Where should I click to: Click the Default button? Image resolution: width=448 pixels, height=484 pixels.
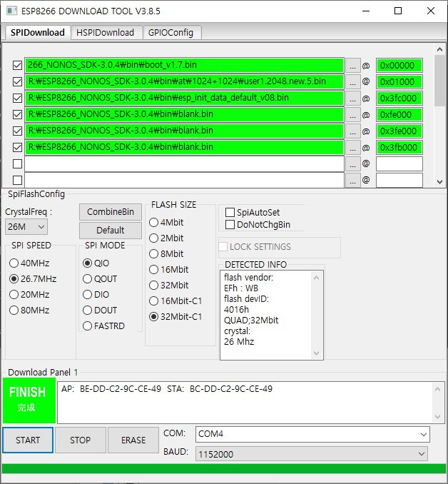[x=111, y=231]
